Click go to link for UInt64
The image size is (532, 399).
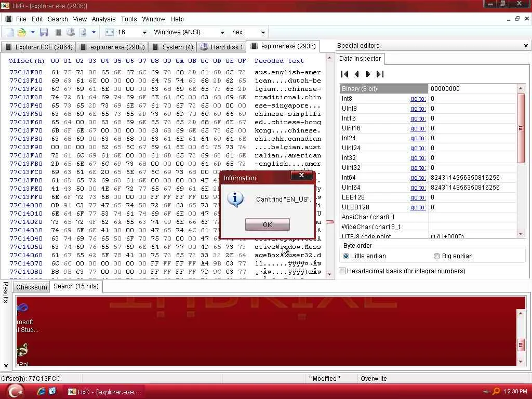(x=418, y=187)
